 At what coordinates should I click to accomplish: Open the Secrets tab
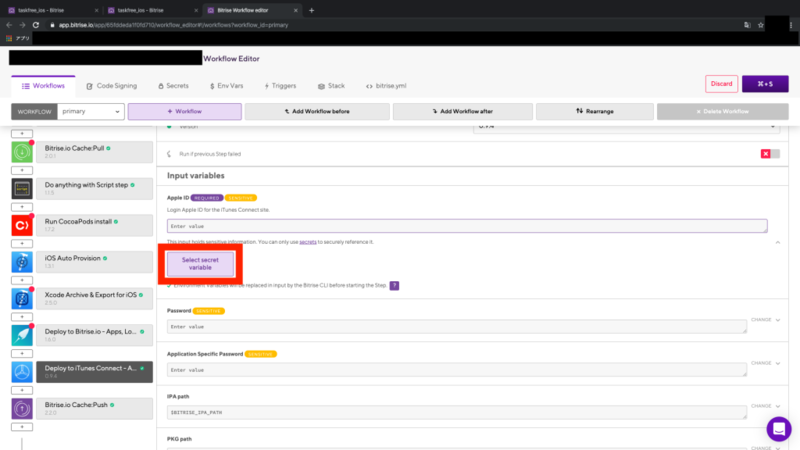click(173, 86)
